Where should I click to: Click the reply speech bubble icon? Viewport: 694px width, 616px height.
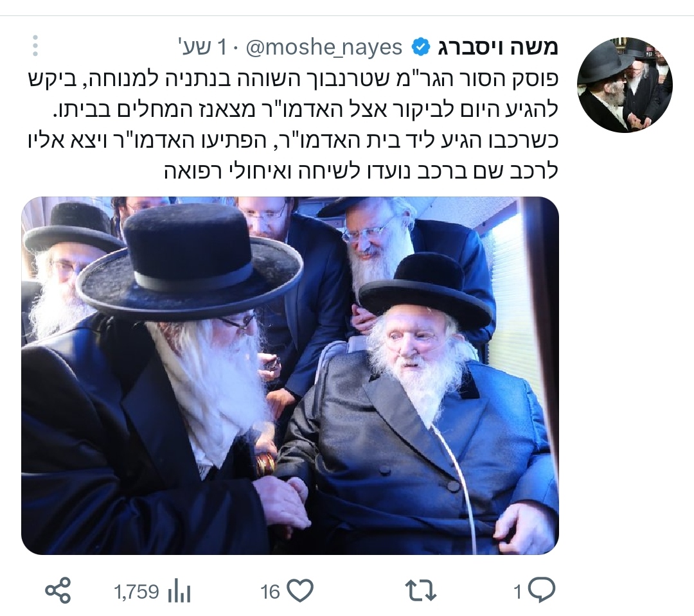[x=542, y=590]
